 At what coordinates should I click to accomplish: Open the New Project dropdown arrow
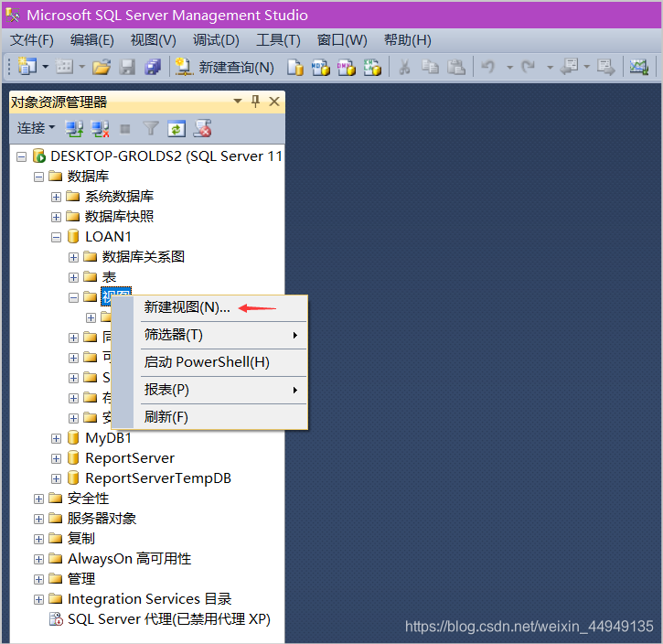pyautogui.click(x=45, y=67)
